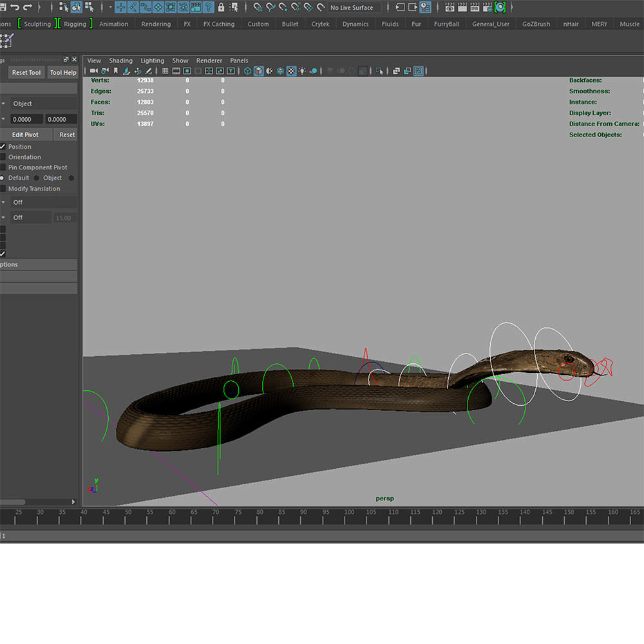Toggle the surfaces selection mask icon
The image size is (644, 644).
tap(158, 7)
